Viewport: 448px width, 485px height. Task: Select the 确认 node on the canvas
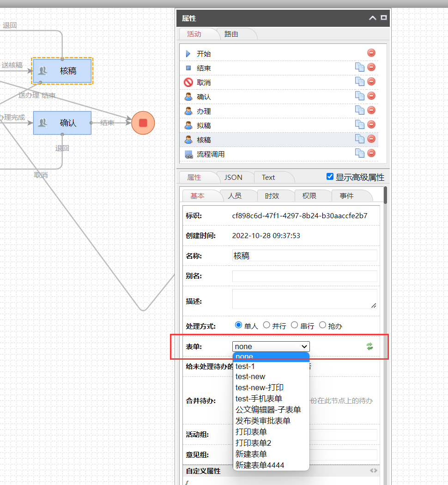pos(62,123)
